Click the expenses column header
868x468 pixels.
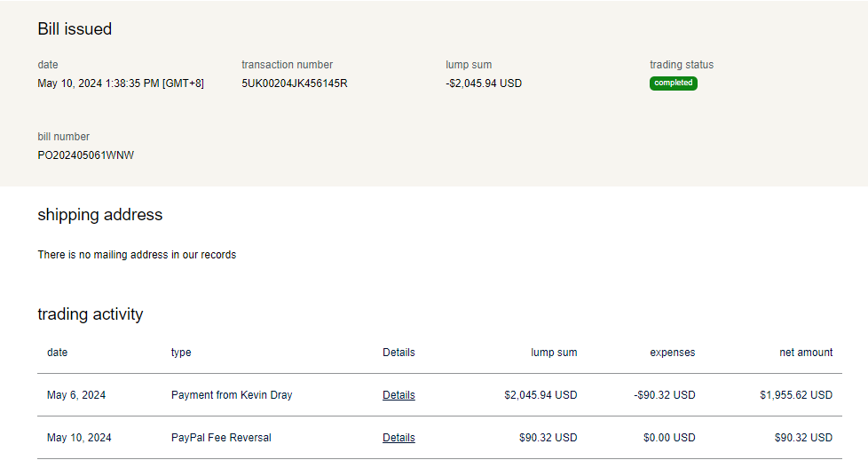click(672, 353)
